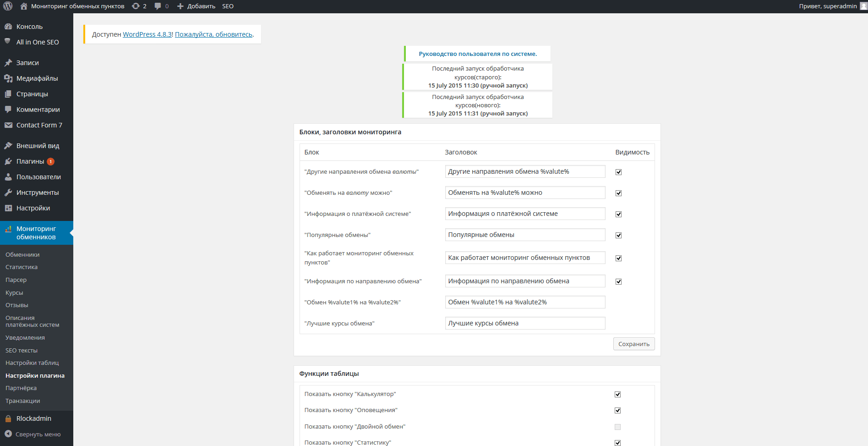Open the Уведомления submenu item
The width and height of the screenshot is (868, 446).
click(x=25, y=337)
